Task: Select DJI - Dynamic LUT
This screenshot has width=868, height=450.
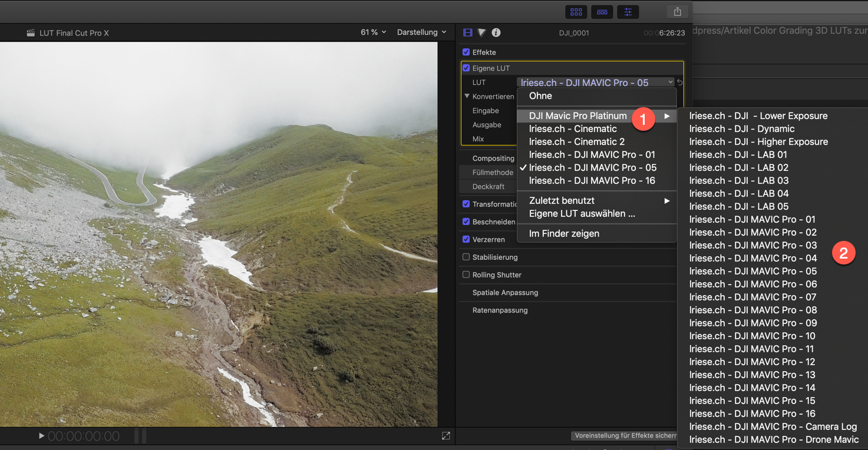Action: tap(773, 129)
